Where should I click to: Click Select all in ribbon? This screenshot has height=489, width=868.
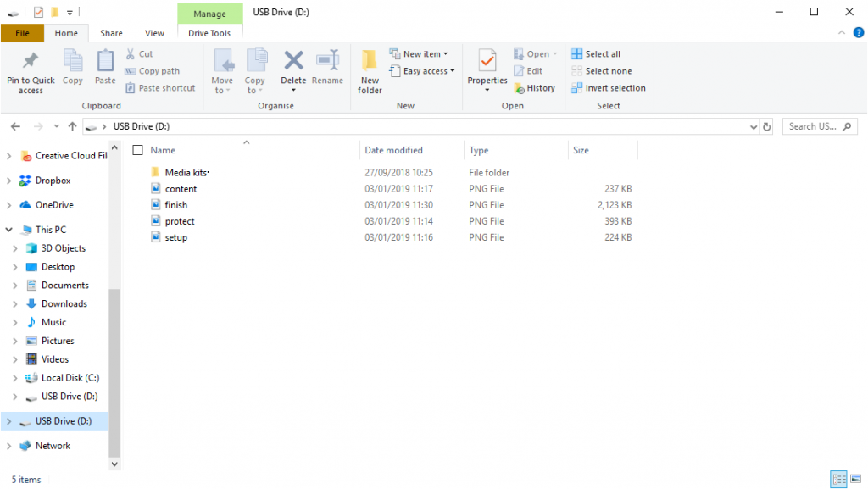click(x=596, y=53)
